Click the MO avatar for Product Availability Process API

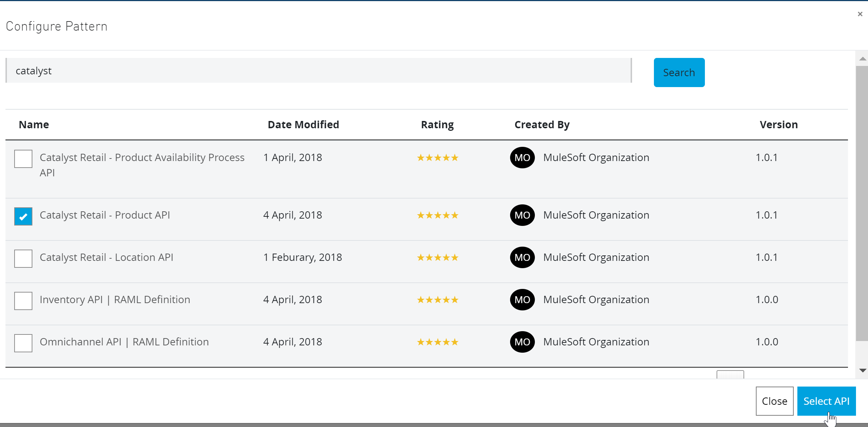pos(522,157)
